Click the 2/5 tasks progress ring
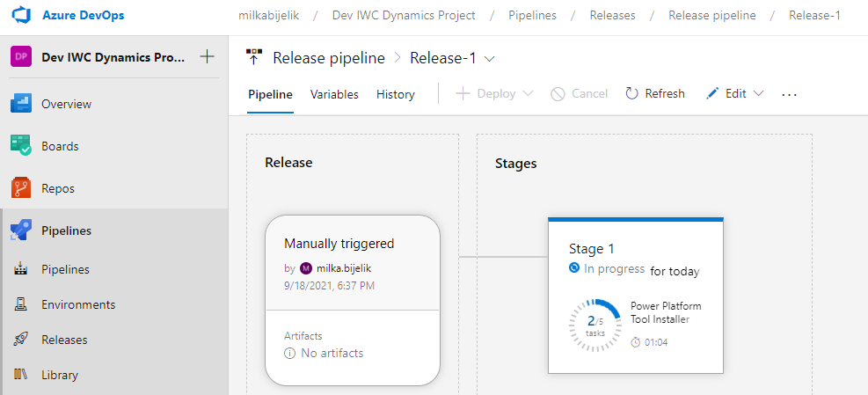The image size is (868, 395). (x=595, y=326)
